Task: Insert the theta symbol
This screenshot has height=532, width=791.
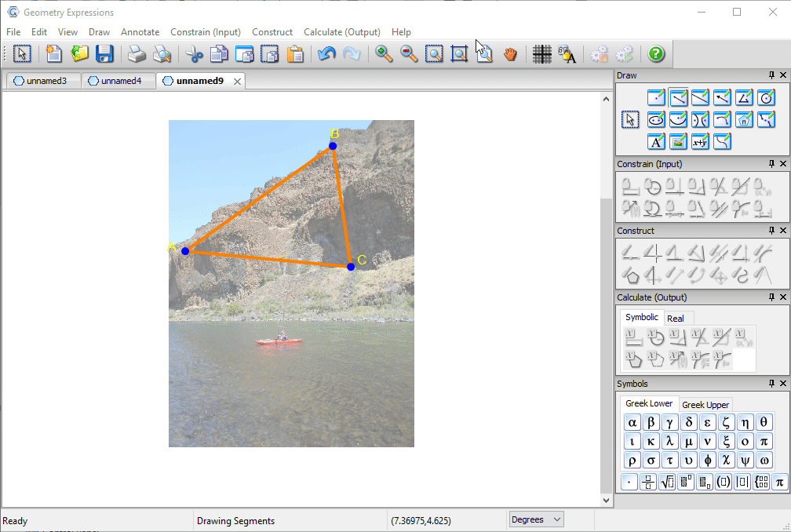Action: click(x=764, y=422)
